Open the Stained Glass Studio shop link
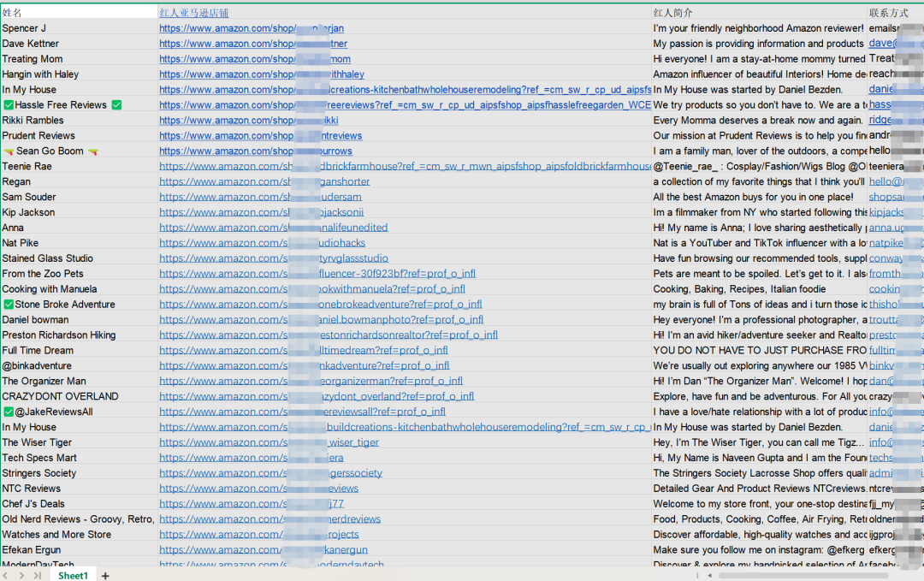924x581 pixels. point(274,258)
